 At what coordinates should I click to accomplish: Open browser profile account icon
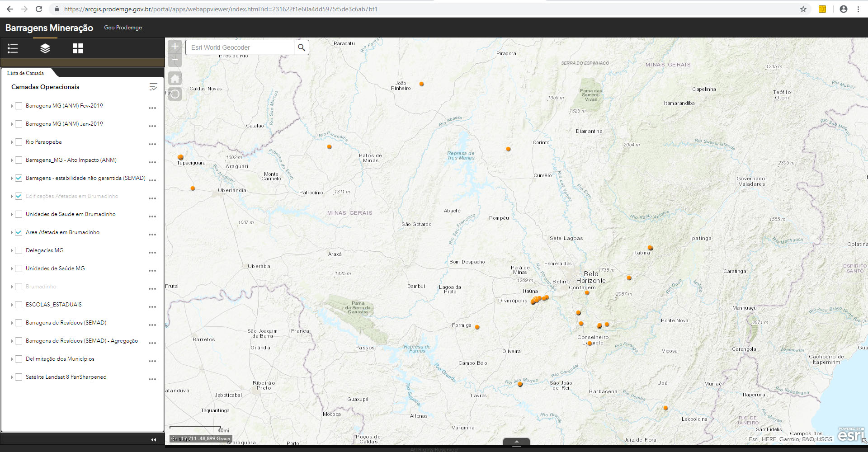click(844, 9)
